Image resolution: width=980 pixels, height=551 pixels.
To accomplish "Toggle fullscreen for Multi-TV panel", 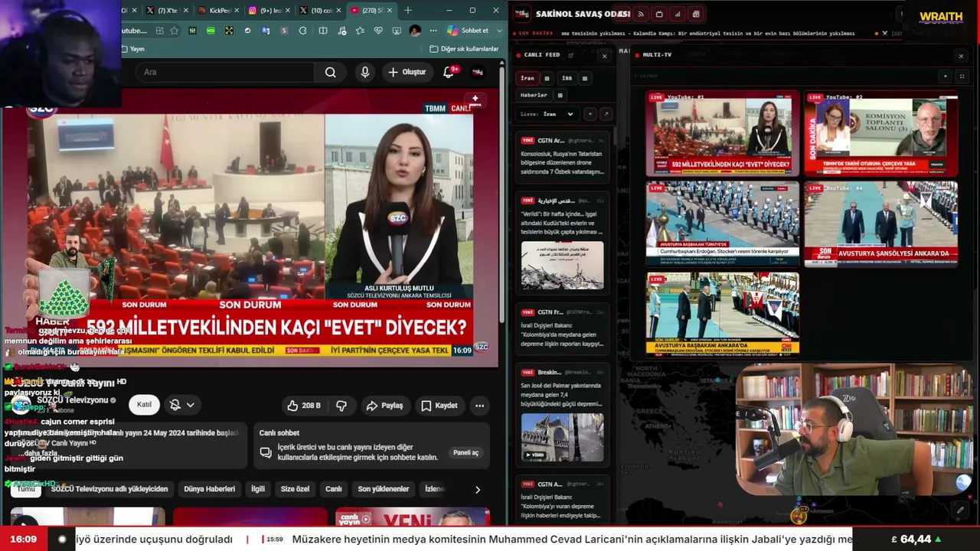I will (962, 77).
